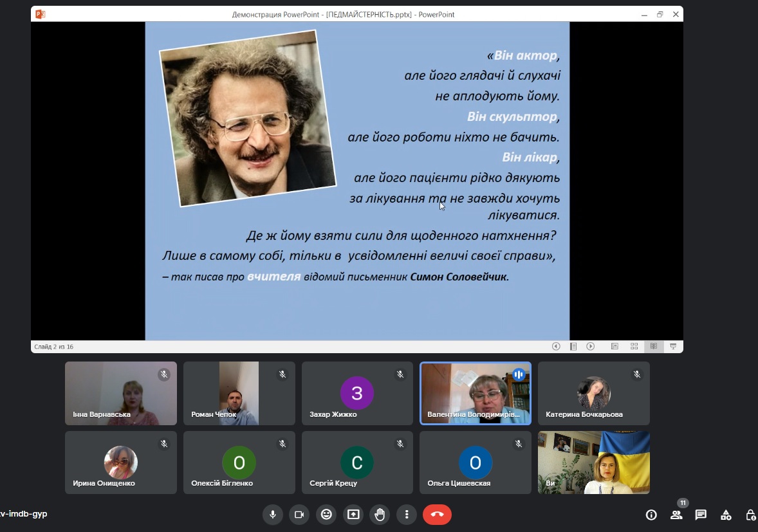Screen dimensions: 758x532
Task: Click muted mic icon on Інна Варнавська tile
Action: click(x=164, y=374)
